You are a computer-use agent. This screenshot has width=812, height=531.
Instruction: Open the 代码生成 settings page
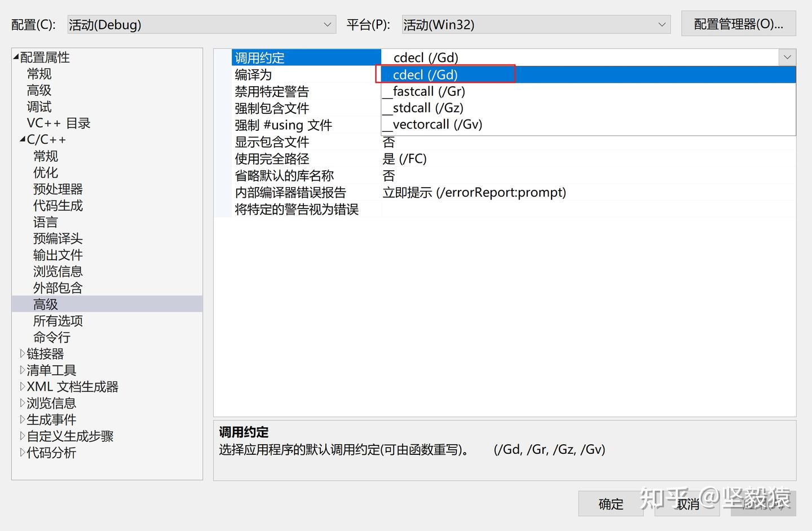pos(57,205)
